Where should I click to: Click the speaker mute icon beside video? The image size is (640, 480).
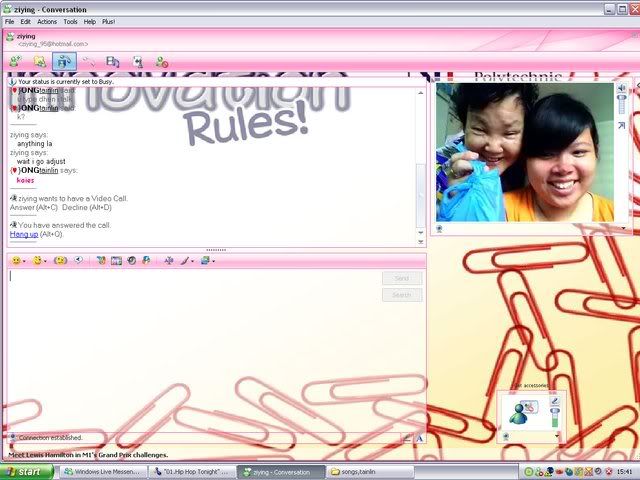622,88
